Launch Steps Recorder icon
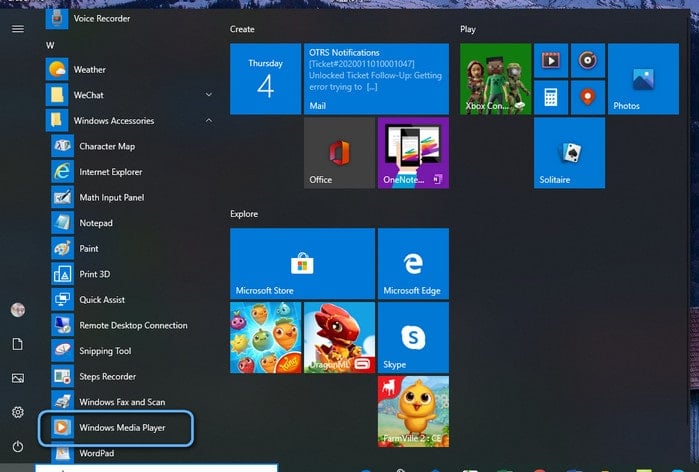 [62, 376]
